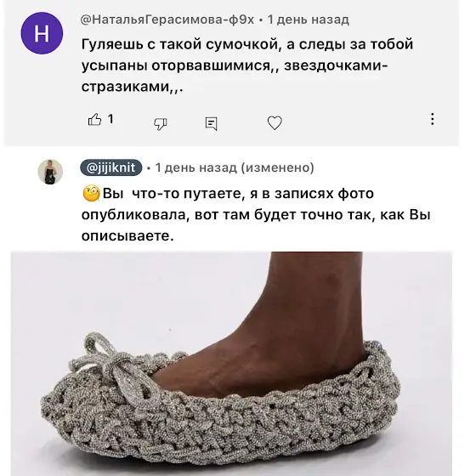Click the @jijiknit author badge
The width and height of the screenshot is (476, 476).
[x=111, y=167]
